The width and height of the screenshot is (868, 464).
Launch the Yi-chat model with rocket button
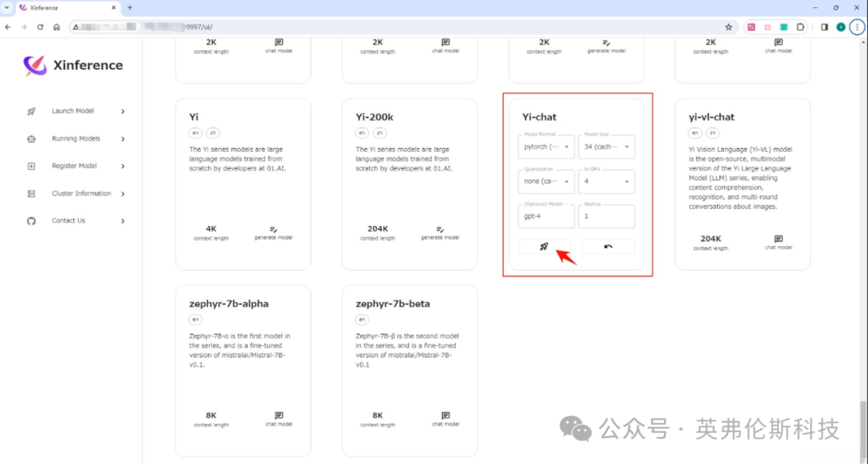click(544, 246)
